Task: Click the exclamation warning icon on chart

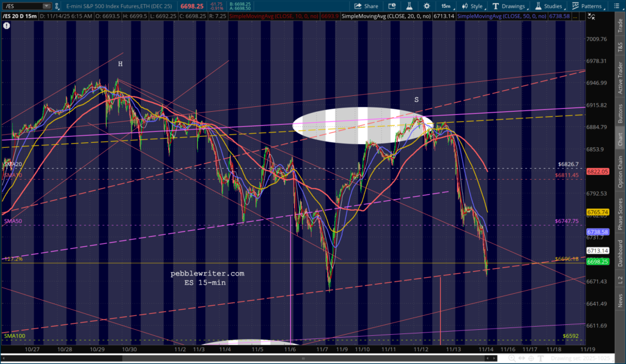Action: click(x=6, y=26)
